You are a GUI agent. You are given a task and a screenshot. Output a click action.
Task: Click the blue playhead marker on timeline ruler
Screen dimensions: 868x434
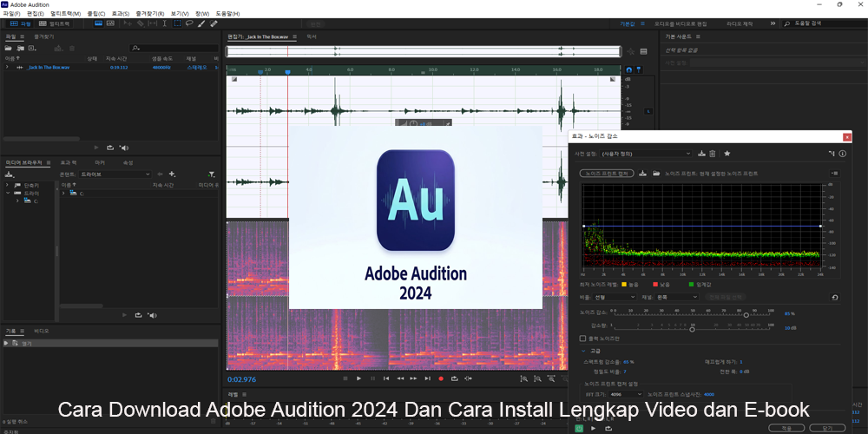(287, 72)
